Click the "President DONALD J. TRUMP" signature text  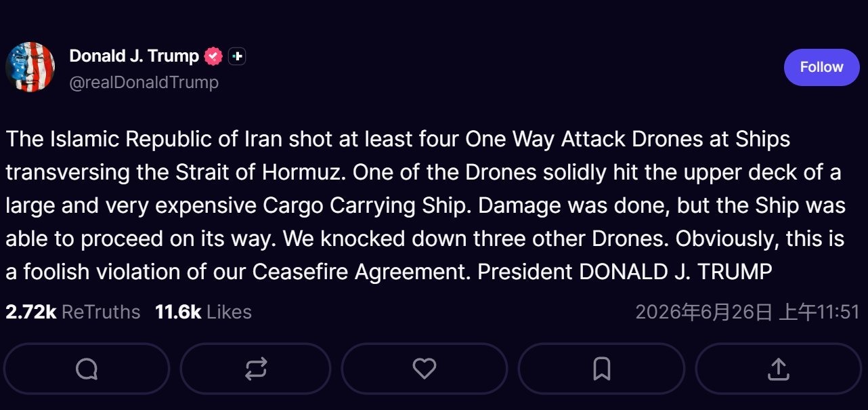[625, 272]
